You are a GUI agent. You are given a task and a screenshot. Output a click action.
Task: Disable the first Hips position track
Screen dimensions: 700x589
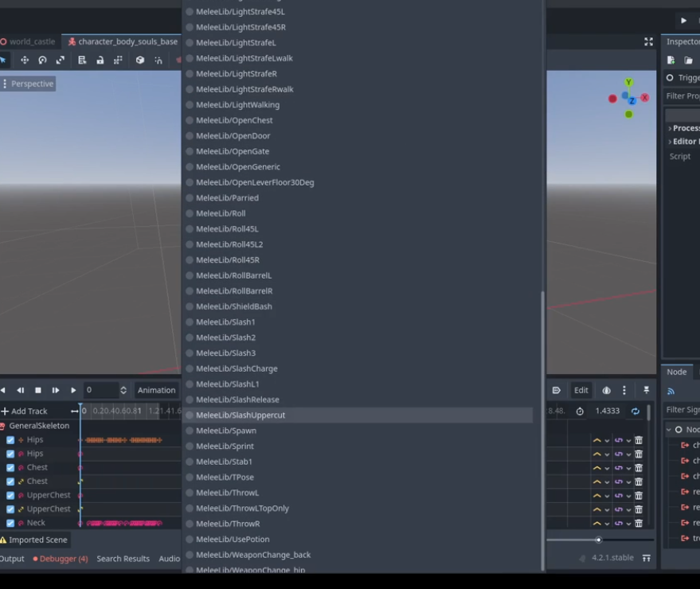pyautogui.click(x=10, y=440)
